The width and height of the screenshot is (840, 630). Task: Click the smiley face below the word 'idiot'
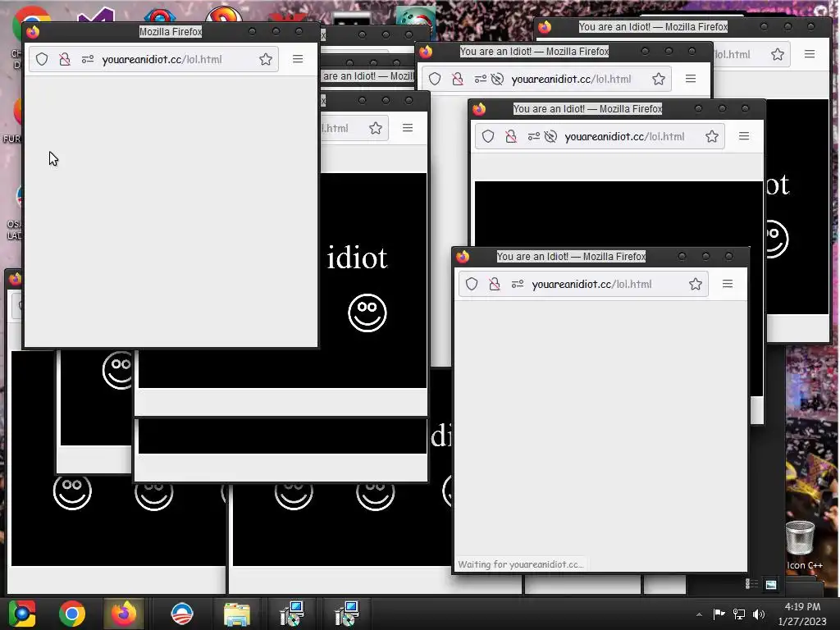(367, 313)
